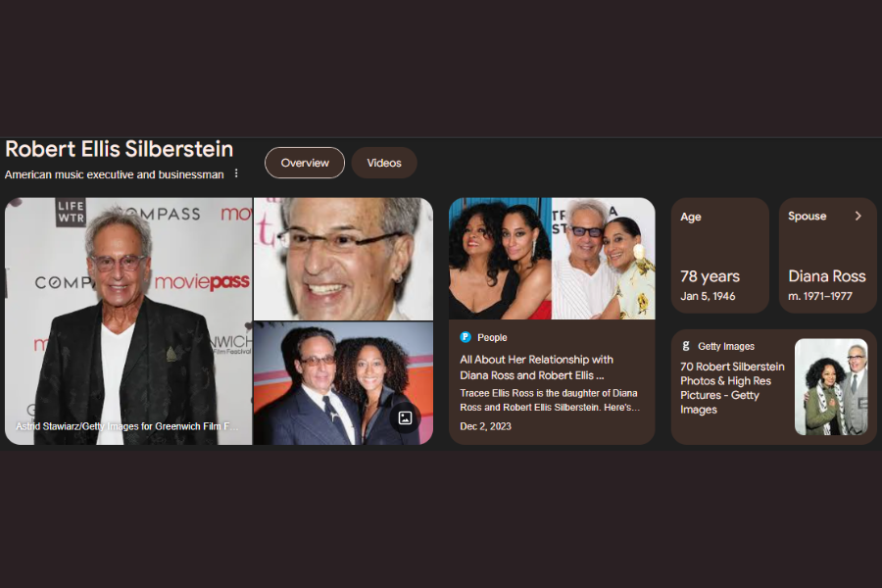Click the Tracee Ellis Ross article snippet
Image resolution: width=882 pixels, height=588 pixels.
coord(550,400)
